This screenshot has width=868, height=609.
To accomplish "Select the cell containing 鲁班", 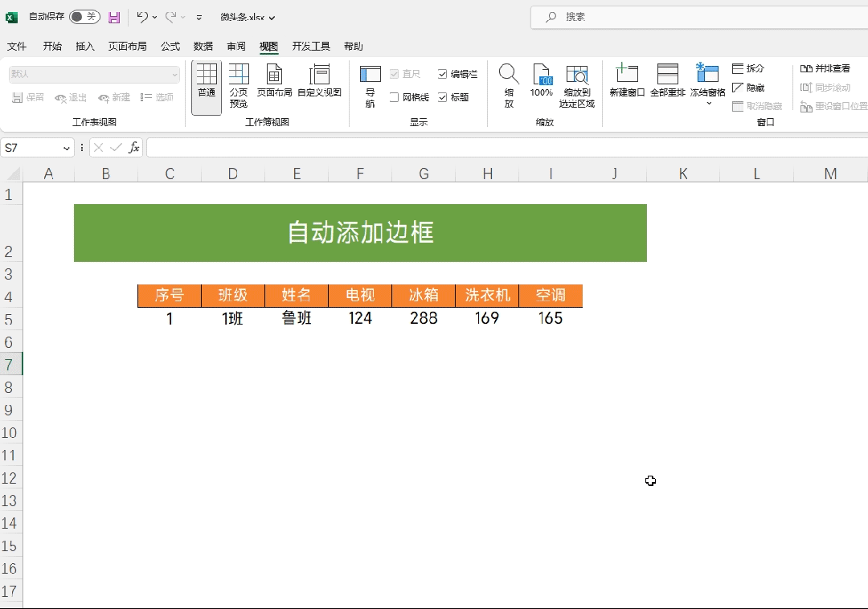I will [x=297, y=319].
